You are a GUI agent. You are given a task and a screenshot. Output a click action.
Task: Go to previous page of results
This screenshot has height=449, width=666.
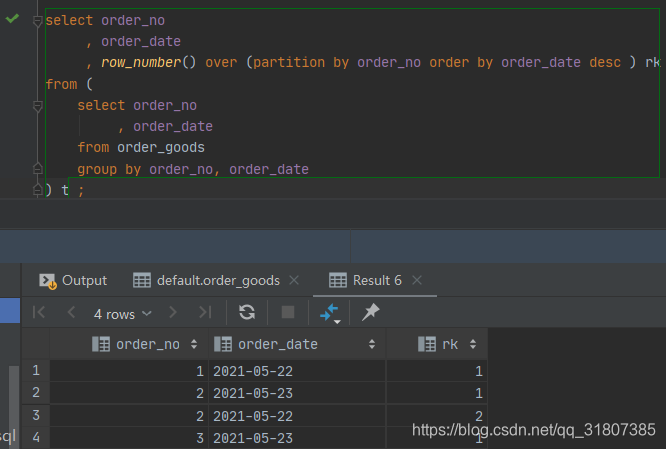pyautogui.click(x=71, y=313)
